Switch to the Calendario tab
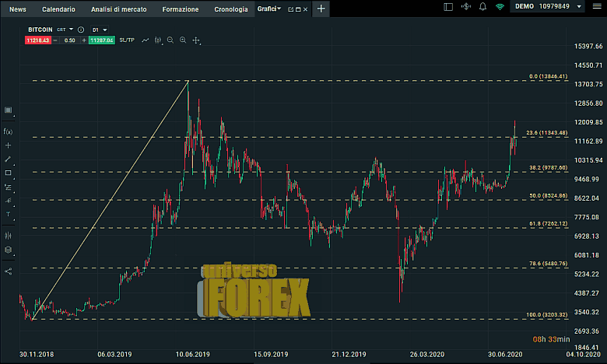Viewport: 607px width, 364px height. tap(58, 9)
